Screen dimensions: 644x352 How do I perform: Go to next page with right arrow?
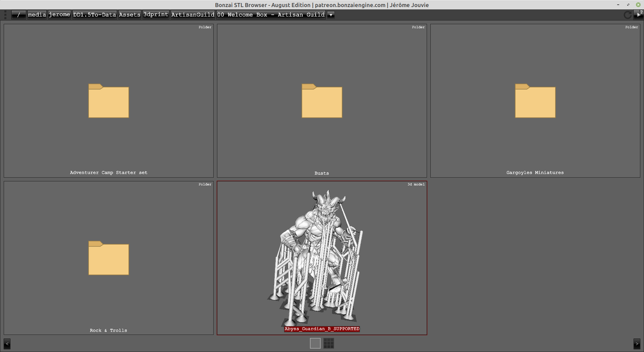[637, 344]
